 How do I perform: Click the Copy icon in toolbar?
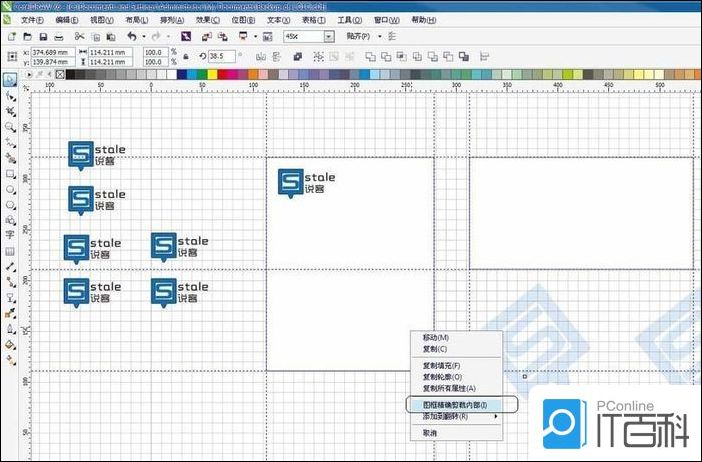[95, 37]
